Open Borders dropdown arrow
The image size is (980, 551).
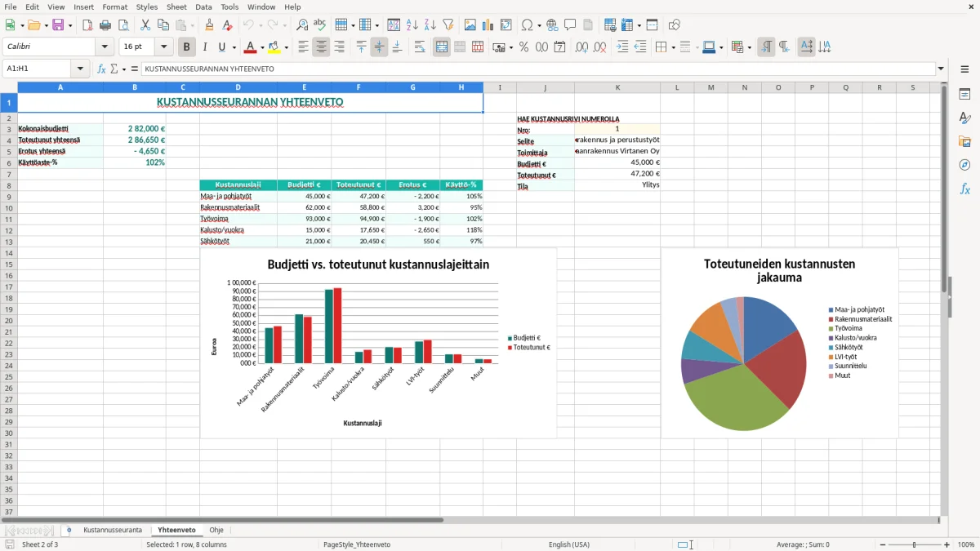673,47
